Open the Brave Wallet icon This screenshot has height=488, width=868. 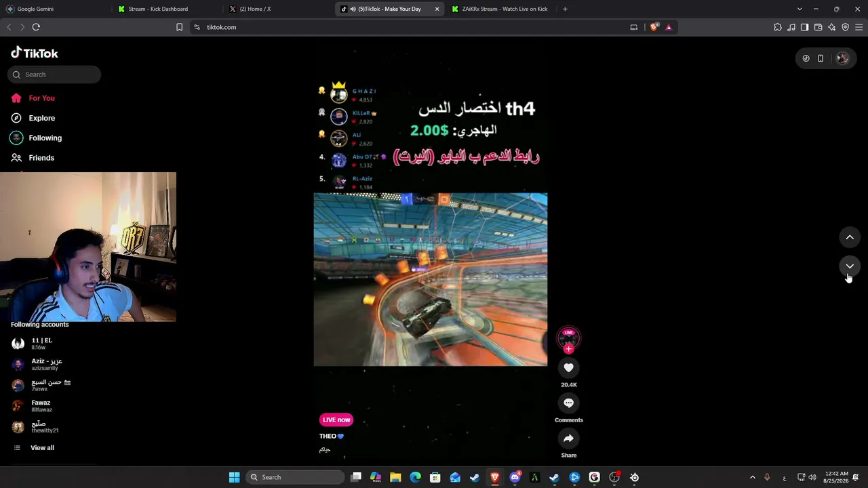point(818,27)
